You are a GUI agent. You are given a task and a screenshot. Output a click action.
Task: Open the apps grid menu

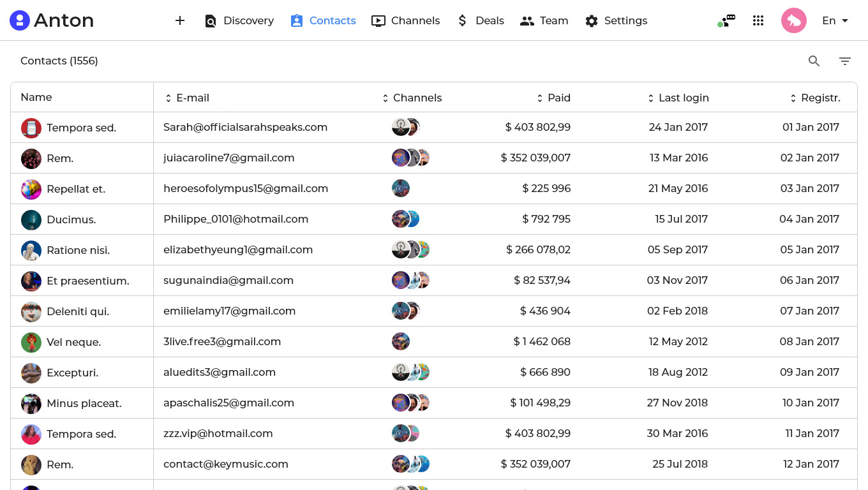(758, 20)
